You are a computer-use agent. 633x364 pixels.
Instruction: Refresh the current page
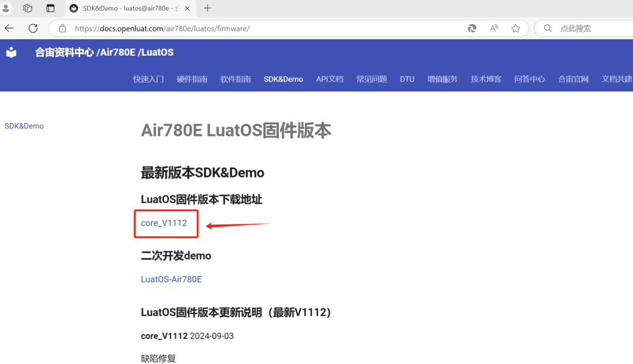[33, 28]
